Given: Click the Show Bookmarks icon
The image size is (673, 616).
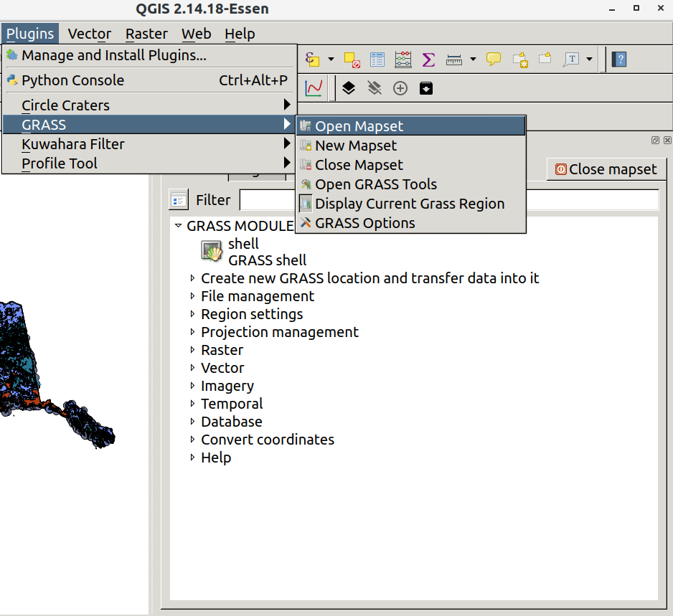Looking at the screenshot, I should click(x=545, y=58).
